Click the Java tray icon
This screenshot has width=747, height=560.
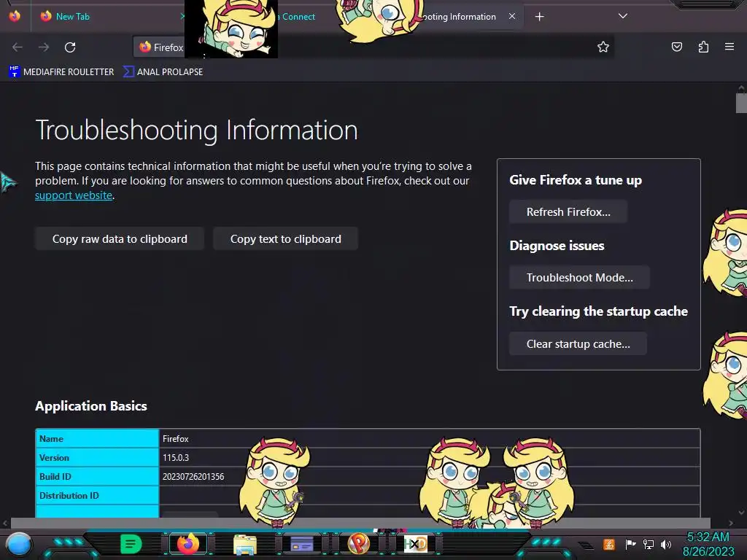click(609, 544)
